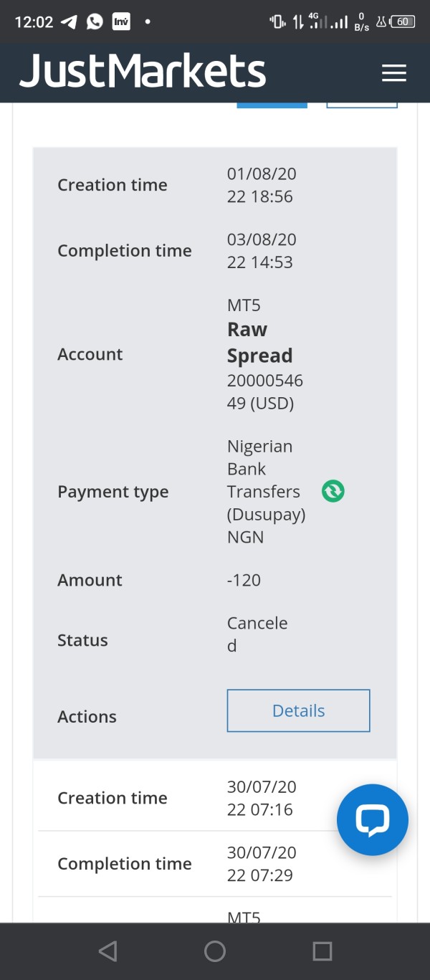Tap the battery level indicator
Viewport: 430px width, 980px height.
pos(403,22)
